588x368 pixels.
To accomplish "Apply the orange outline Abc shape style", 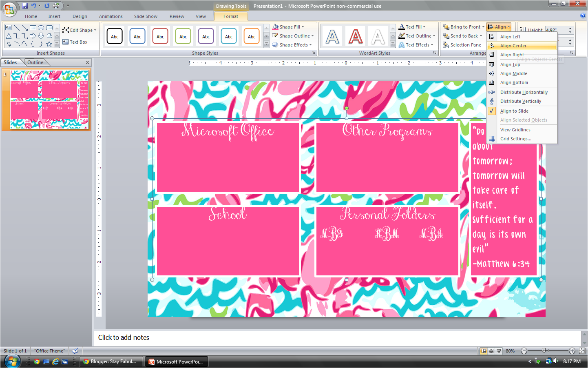I will (x=252, y=36).
